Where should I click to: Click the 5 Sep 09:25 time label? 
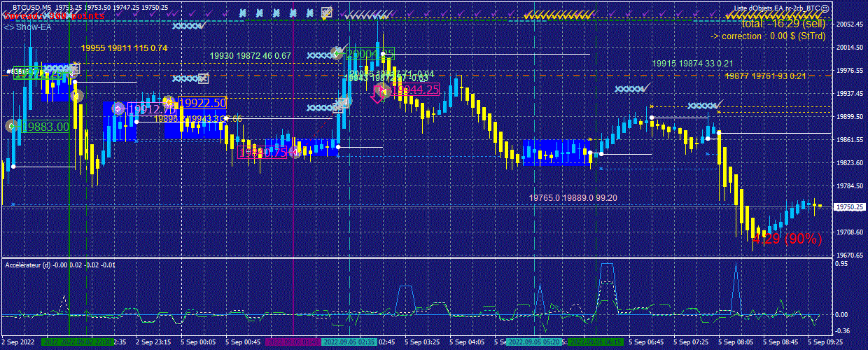pos(826,343)
